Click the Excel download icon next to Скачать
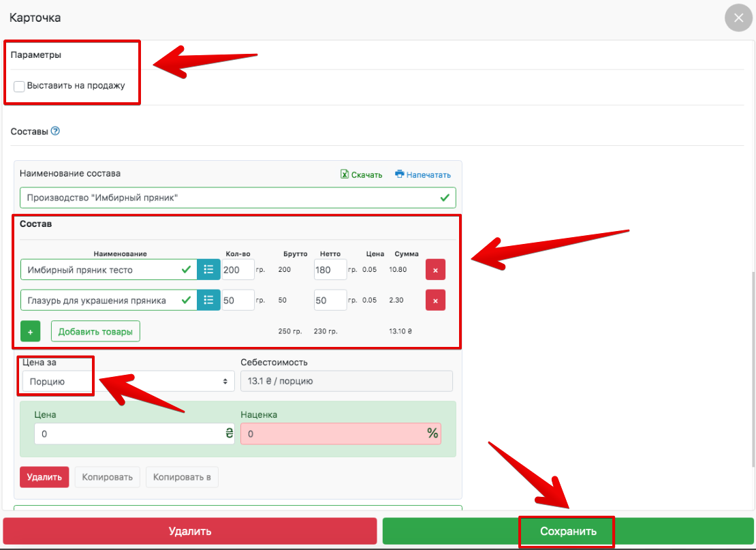The image size is (756, 550). pos(345,174)
